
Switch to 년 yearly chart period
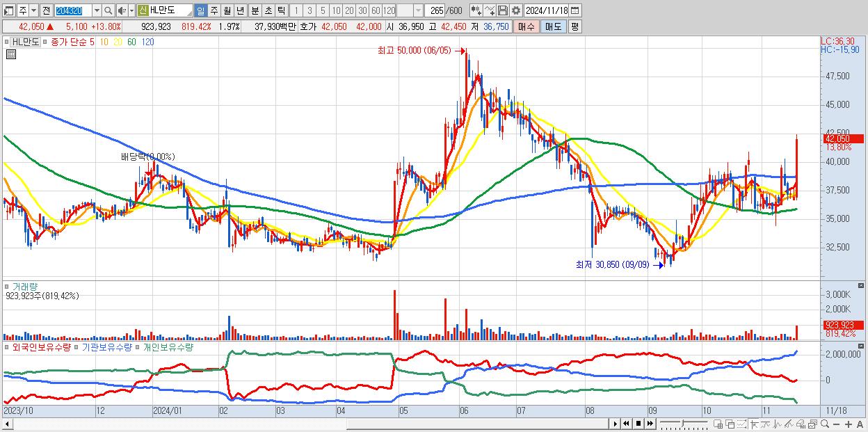click(240, 10)
